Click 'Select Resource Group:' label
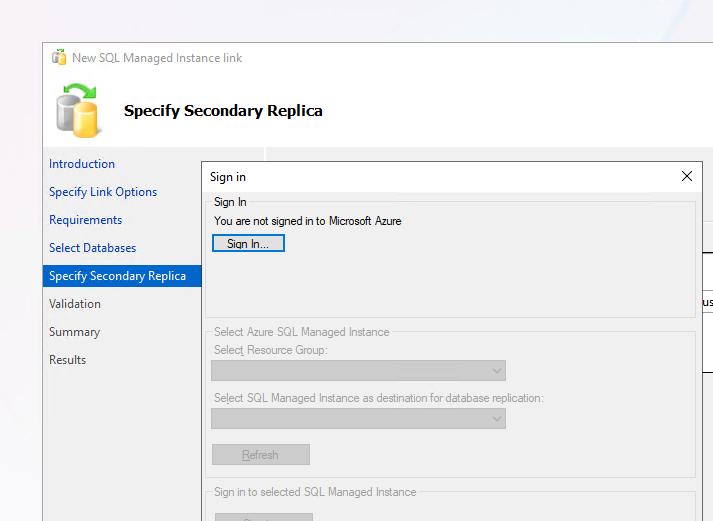This screenshot has width=713, height=521. (x=271, y=350)
